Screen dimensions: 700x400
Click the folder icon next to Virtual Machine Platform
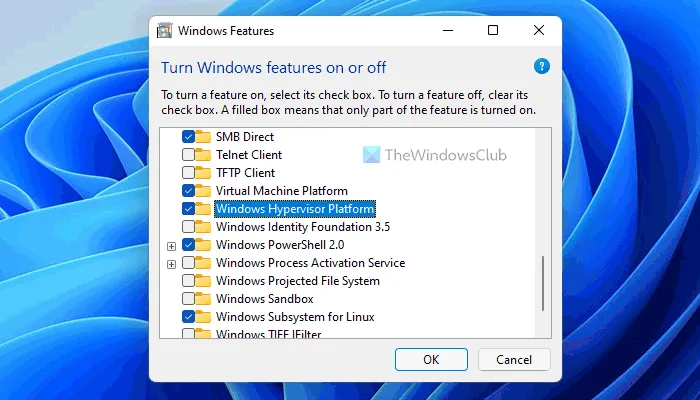click(x=204, y=191)
